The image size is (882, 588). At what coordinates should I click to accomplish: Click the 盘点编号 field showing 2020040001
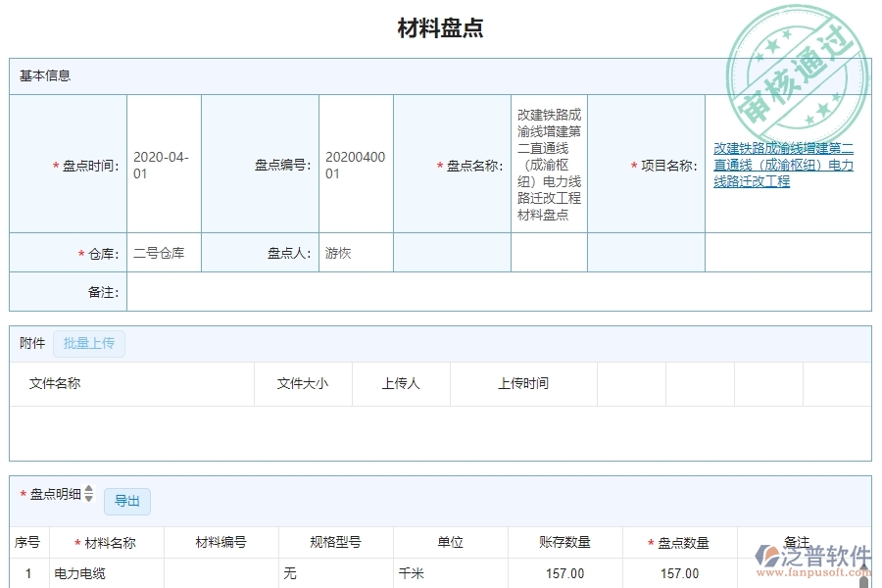(x=356, y=164)
